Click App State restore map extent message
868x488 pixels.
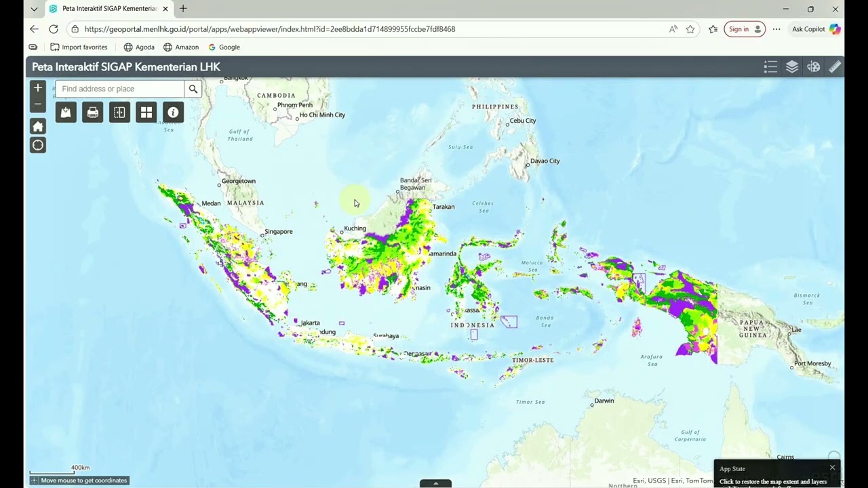tap(773, 482)
